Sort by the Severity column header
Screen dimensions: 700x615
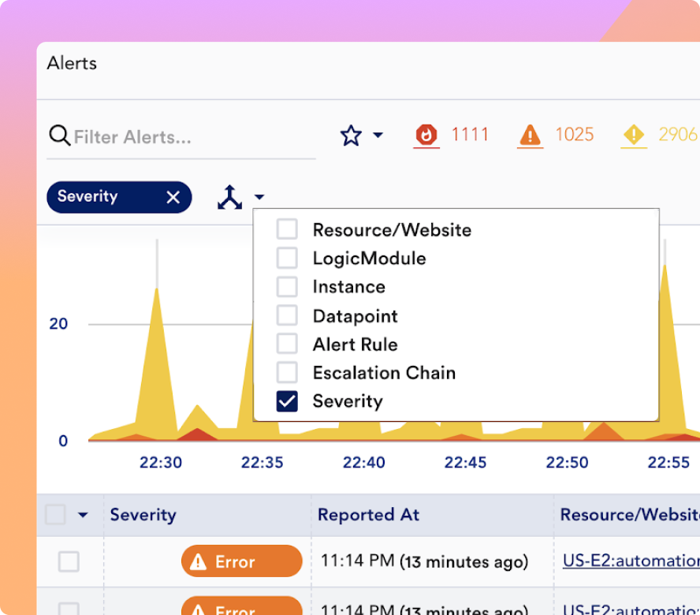tap(143, 515)
